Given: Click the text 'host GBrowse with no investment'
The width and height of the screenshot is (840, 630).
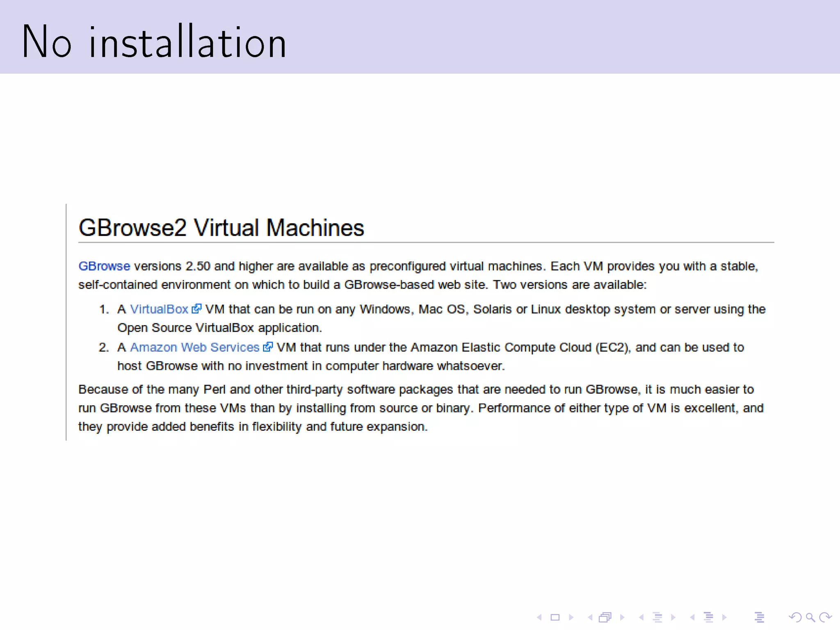Looking at the screenshot, I should point(213,366).
